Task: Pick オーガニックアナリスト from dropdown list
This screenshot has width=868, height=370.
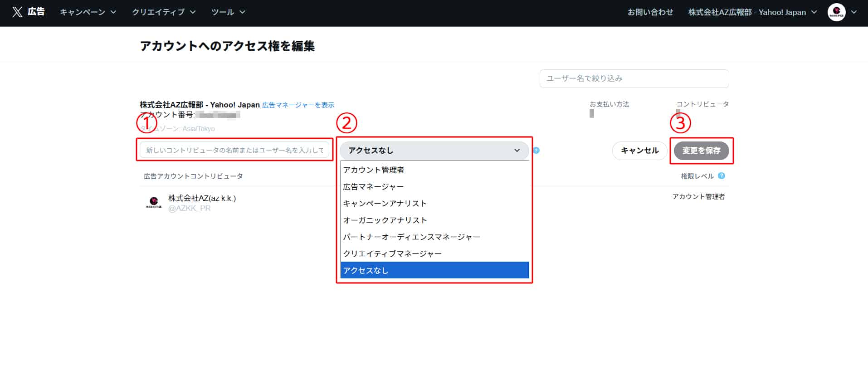Action: [385, 220]
